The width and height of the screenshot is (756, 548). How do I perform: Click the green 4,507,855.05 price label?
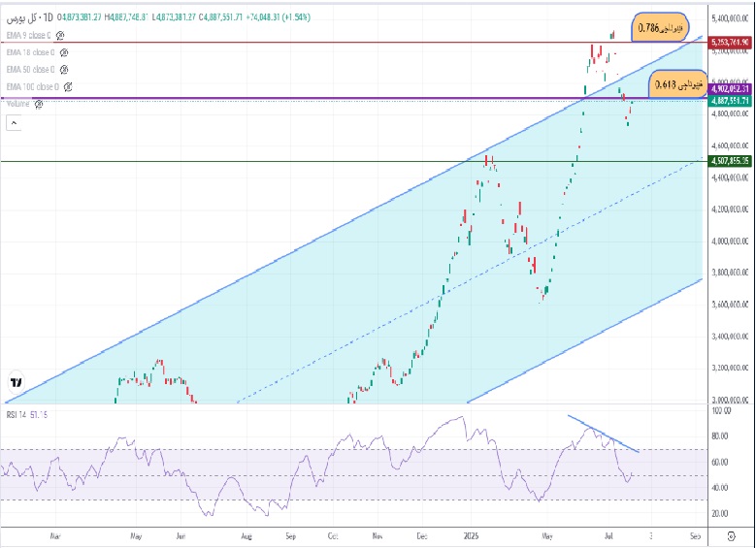731,161
